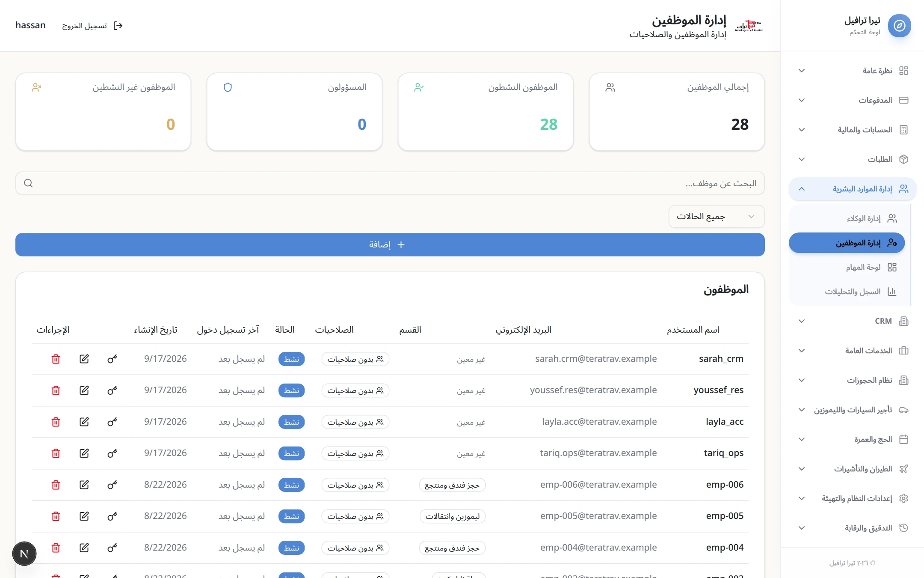This screenshot has height=578, width=924.
Task: Edit the emp-006 employee record
Action: pyautogui.click(x=84, y=485)
